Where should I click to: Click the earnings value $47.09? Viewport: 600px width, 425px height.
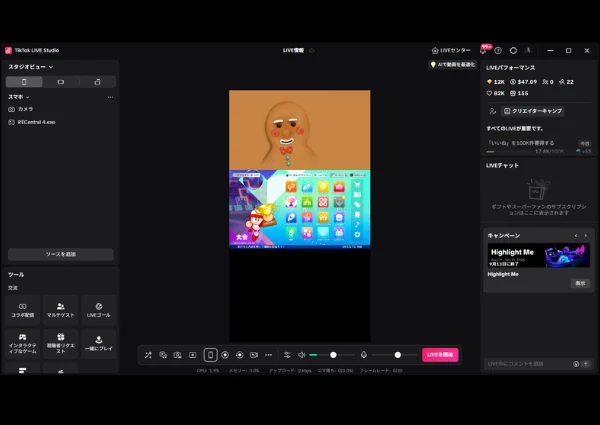pyautogui.click(x=523, y=82)
